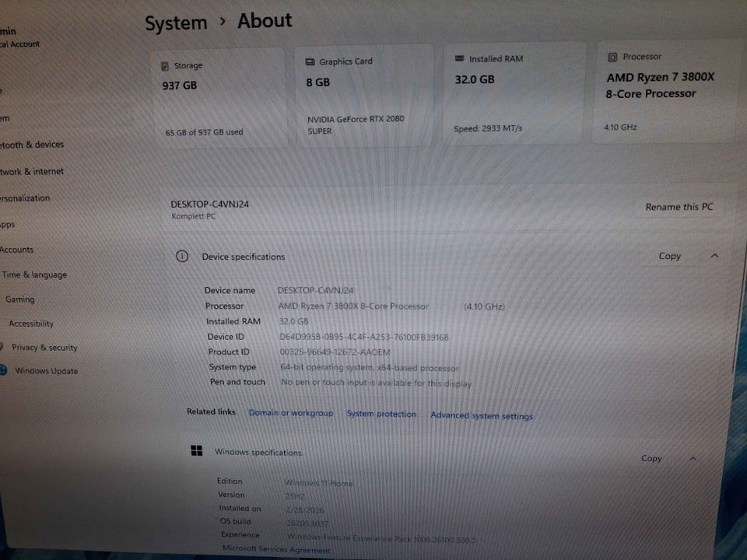This screenshot has height=560, width=747.
Task: Click the Installed on date value
Action: coord(305,510)
